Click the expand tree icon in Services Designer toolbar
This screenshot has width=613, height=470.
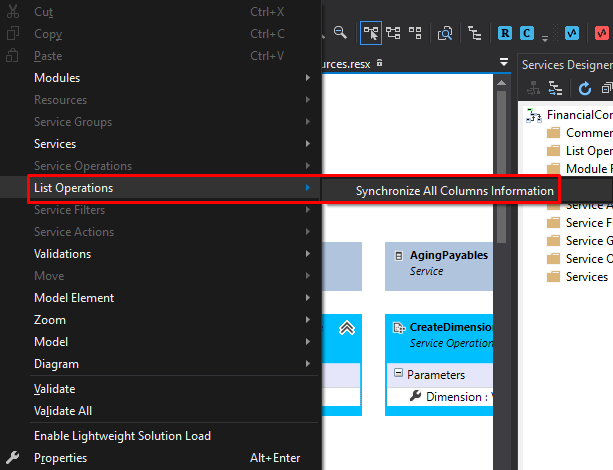555,88
